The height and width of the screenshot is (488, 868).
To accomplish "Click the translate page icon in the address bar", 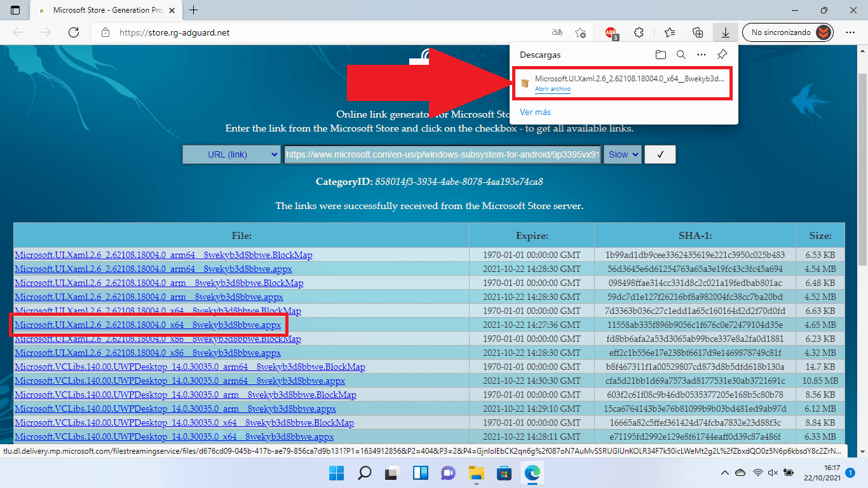I will tap(557, 32).
